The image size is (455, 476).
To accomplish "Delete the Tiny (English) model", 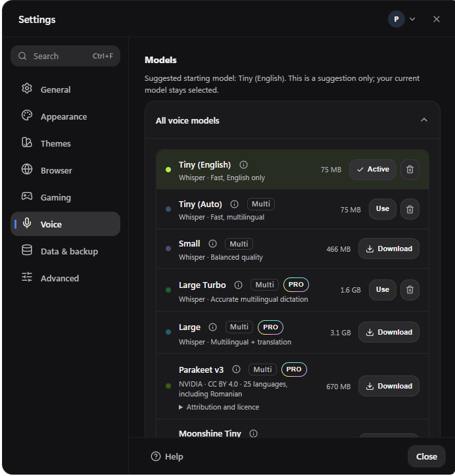I will [410, 170].
